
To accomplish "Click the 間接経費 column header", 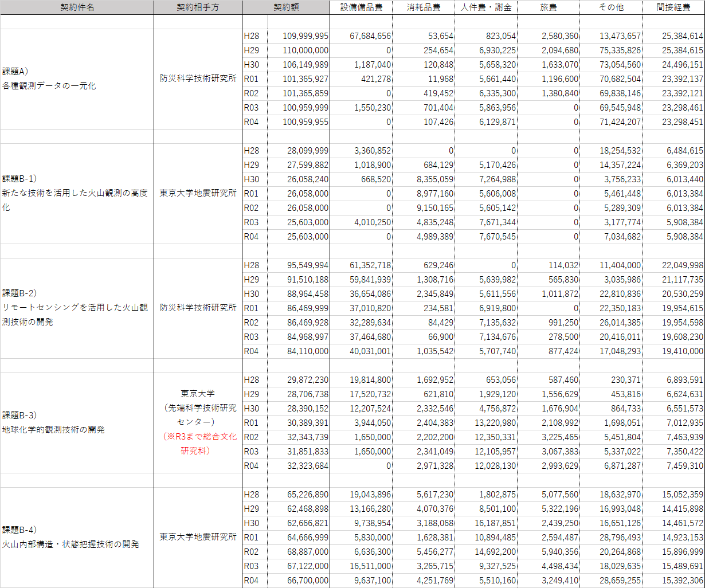I will coord(673,7).
